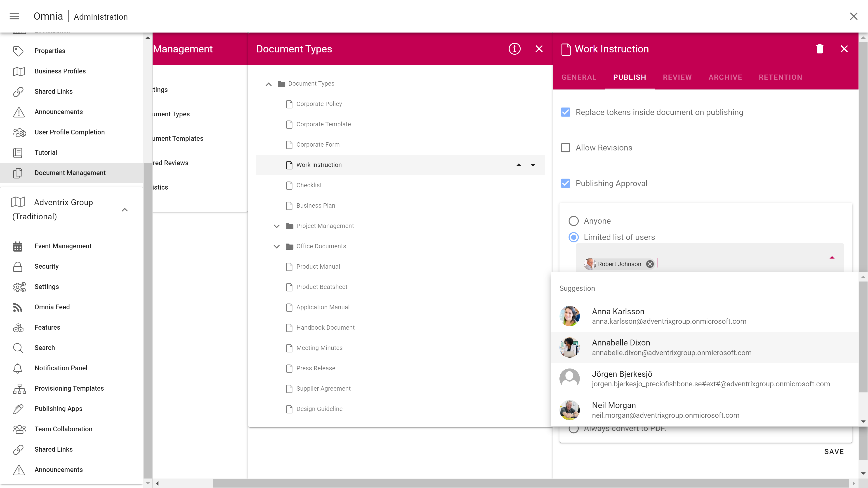Uncheck Replace tokens inside document checkbox

pos(565,112)
